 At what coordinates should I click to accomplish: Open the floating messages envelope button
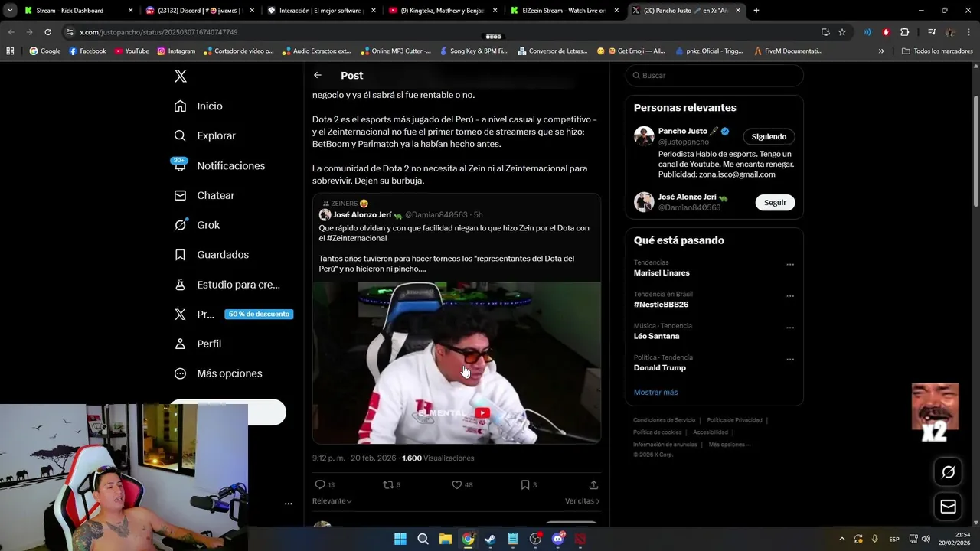pyautogui.click(x=948, y=507)
